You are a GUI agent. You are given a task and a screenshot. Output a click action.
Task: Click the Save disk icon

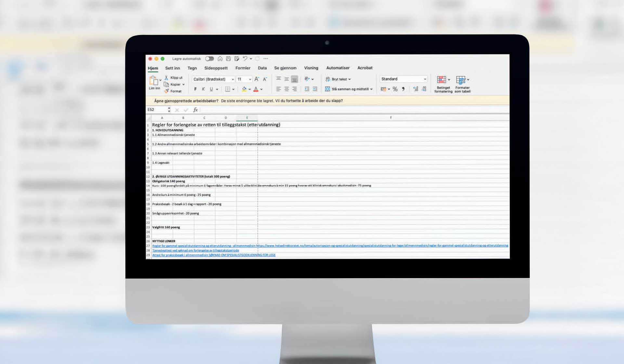tap(228, 59)
